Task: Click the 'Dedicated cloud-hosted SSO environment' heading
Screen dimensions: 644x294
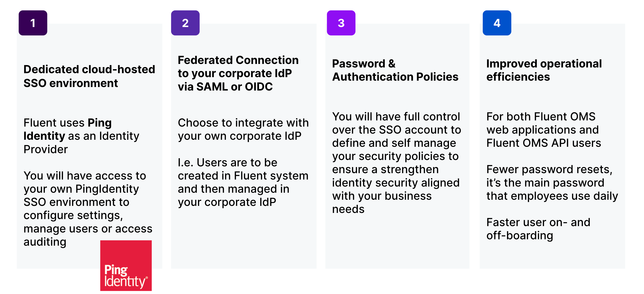Action: (89, 76)
